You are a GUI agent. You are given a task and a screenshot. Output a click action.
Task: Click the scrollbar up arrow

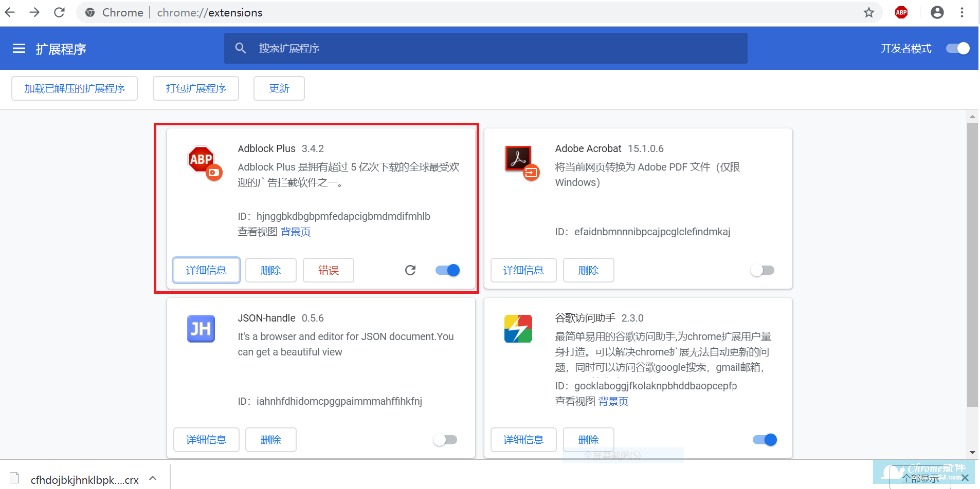point(972,117)
